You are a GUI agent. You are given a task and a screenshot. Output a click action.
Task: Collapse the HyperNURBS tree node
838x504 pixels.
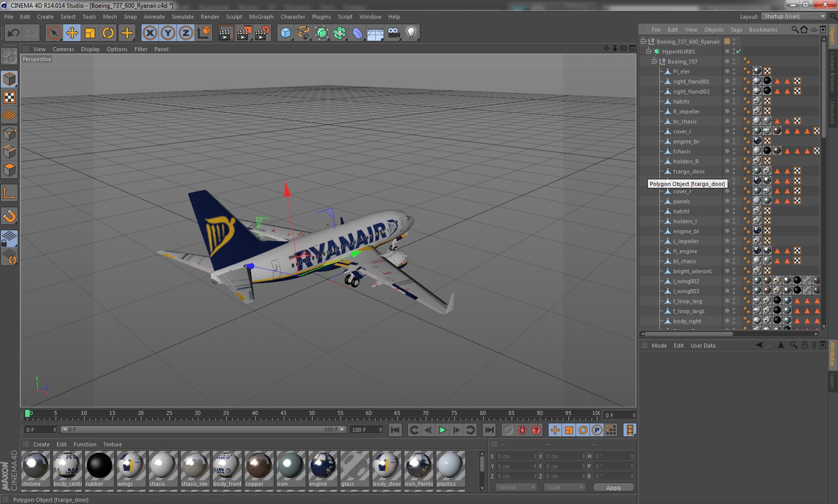click(x=649, y=51)
